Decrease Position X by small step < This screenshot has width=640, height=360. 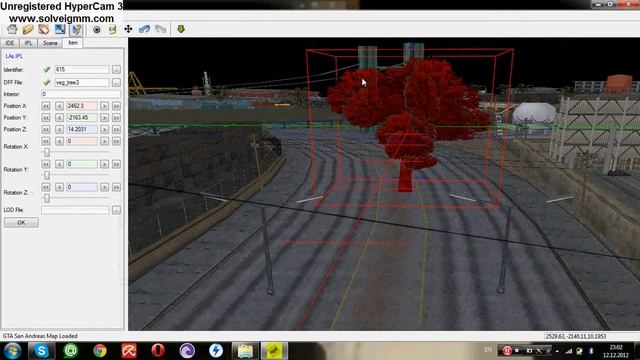59,106
